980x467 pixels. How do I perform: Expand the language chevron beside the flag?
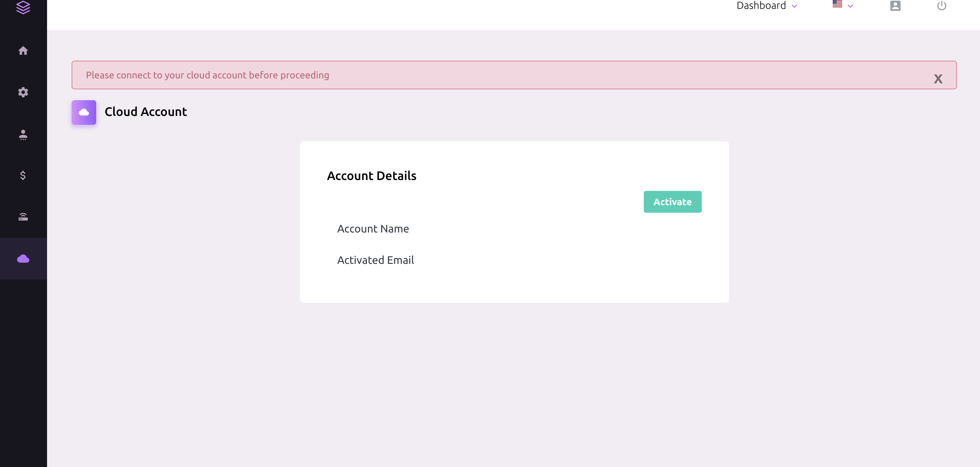850,6
